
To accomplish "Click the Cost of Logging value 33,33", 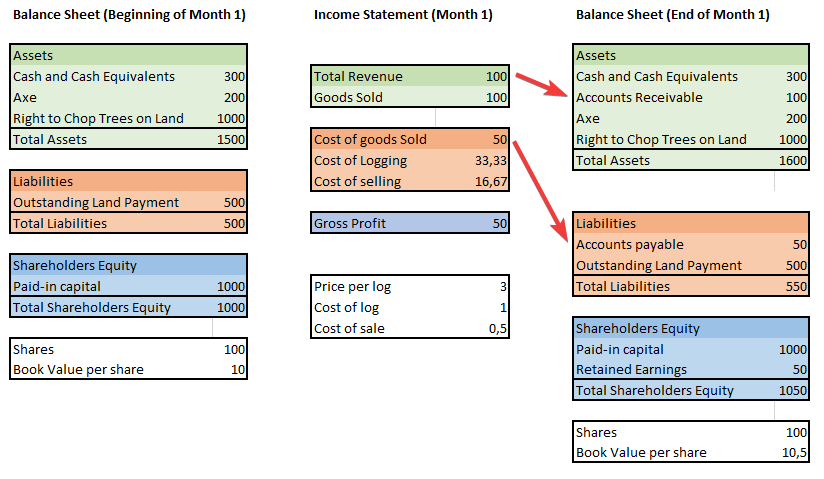I will pyautogui.click(x=491, y=161).
